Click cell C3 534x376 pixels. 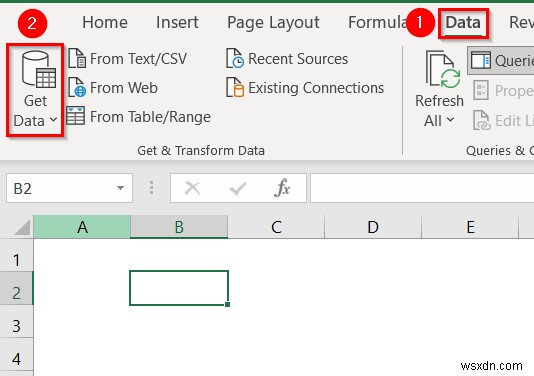276,321
